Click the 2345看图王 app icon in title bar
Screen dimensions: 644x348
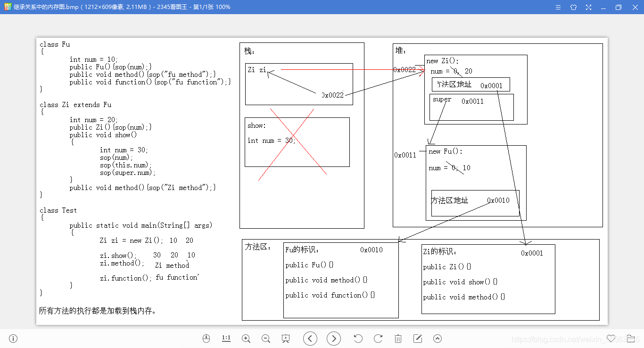tap(8, 7)
